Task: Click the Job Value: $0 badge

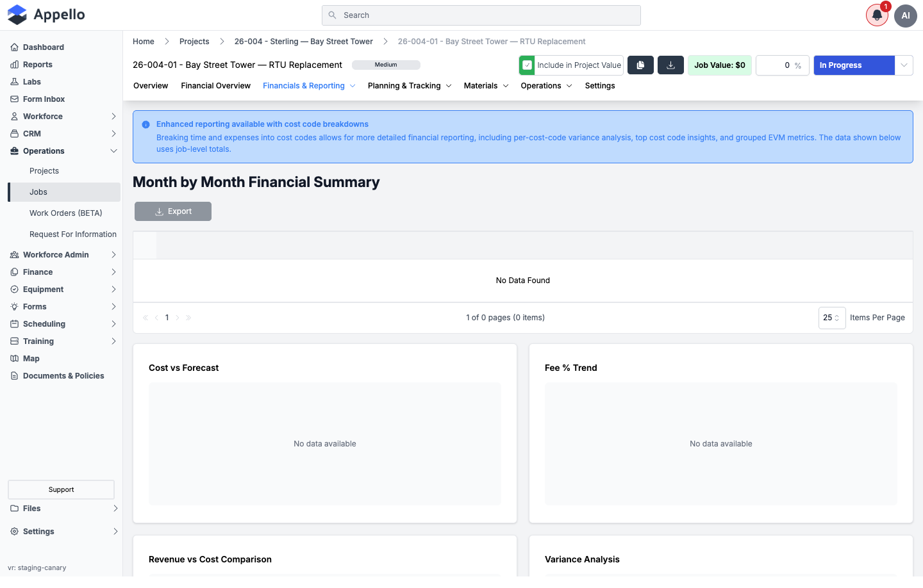Action: 720,65
